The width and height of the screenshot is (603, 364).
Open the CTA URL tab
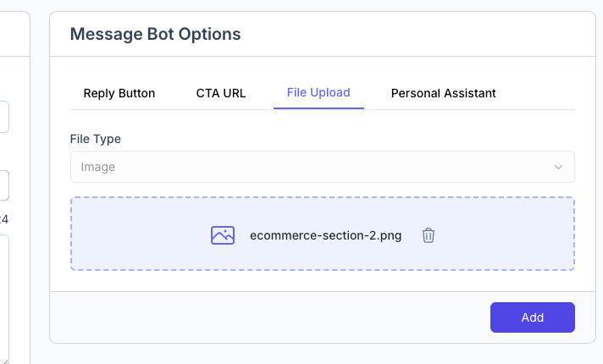[221, 93]
